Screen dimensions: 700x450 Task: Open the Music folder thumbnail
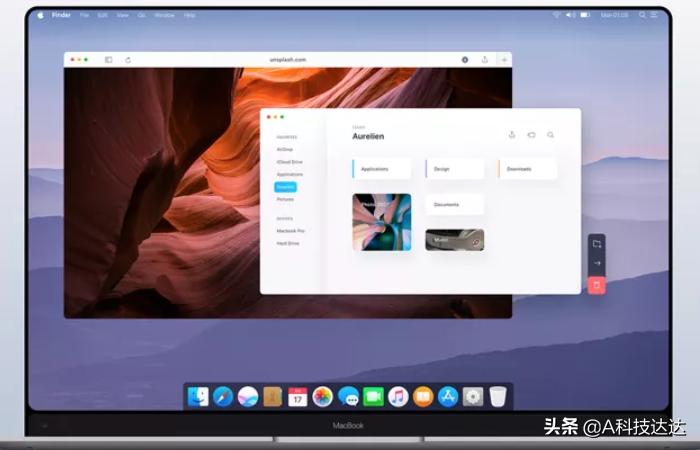pyautogui.click(x=454, y=240)
